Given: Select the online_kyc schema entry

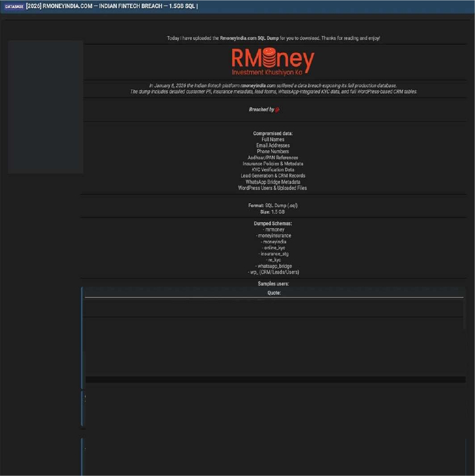Looking at the screenshot, I should (x=273, y=248).
